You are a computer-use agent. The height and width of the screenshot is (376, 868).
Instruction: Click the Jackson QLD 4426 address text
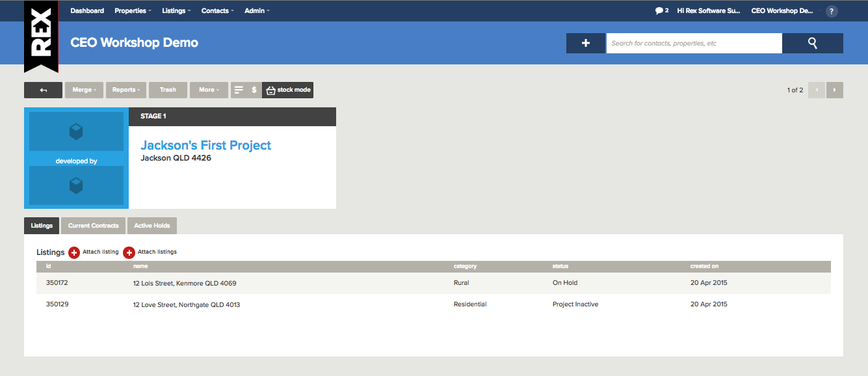pos(176,158)
